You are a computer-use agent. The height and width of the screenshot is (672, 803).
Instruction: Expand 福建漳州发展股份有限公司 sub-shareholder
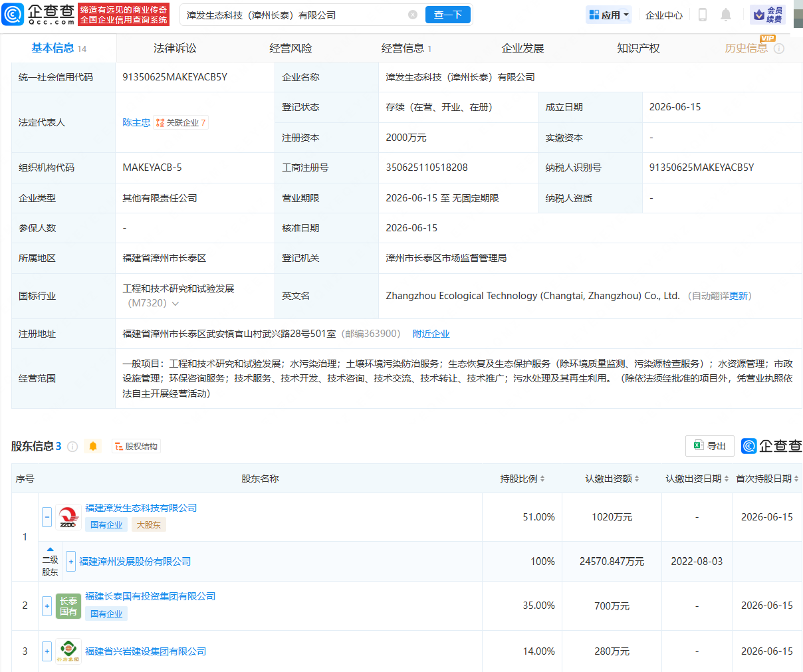pyautogui.click(x=70, y=562)
